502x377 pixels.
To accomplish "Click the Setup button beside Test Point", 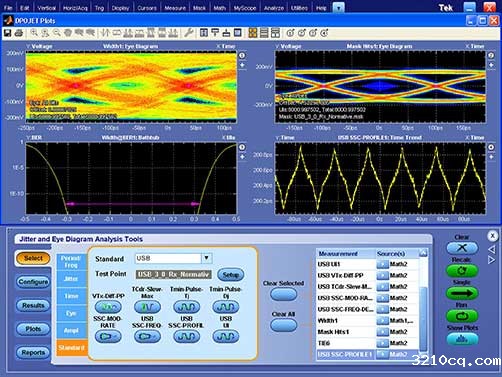I will tap(231, 275).
